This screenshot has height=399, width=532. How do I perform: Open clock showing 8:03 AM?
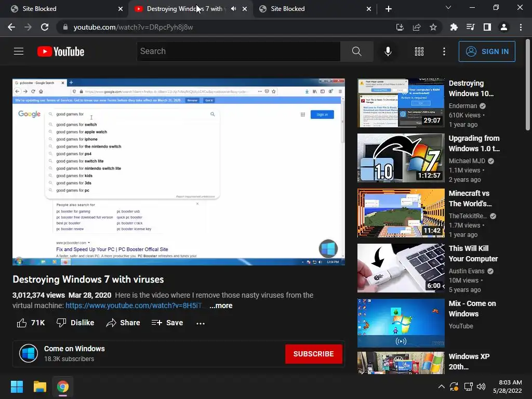(508, 387)
